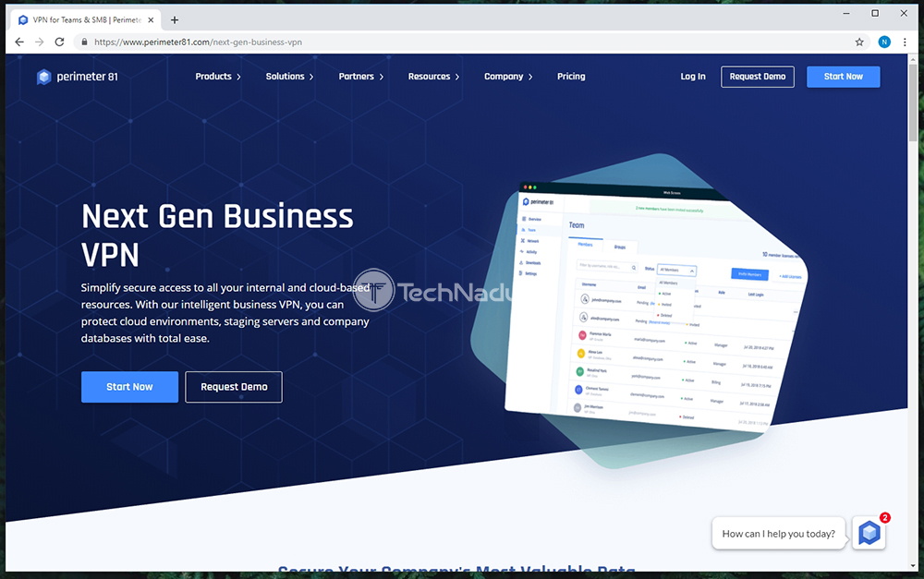Viewport: 924px width, 579px height.
Task: Click the Perimeter 81 logo
Action: tap(78, 77)
